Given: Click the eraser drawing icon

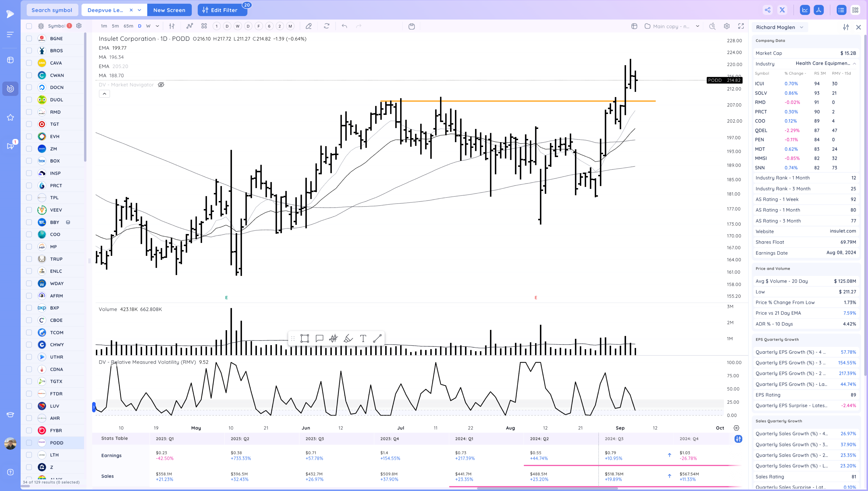Looking at the screenshot, I should (x=308, y=26).
